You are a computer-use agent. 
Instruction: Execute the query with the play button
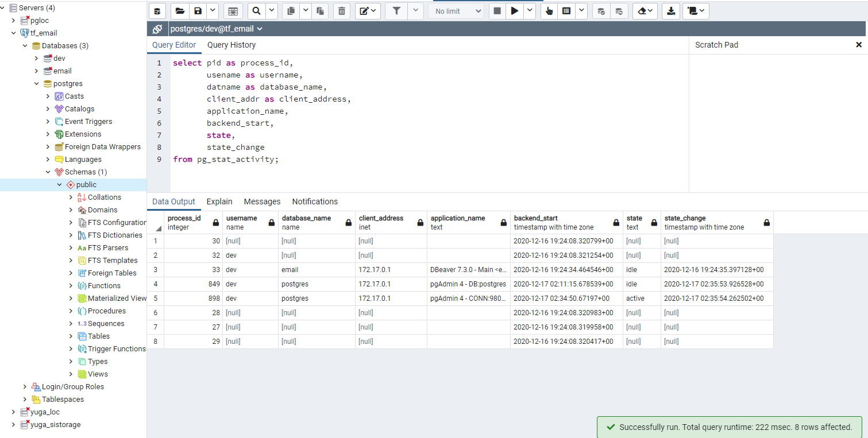click(x=515, y=11)
